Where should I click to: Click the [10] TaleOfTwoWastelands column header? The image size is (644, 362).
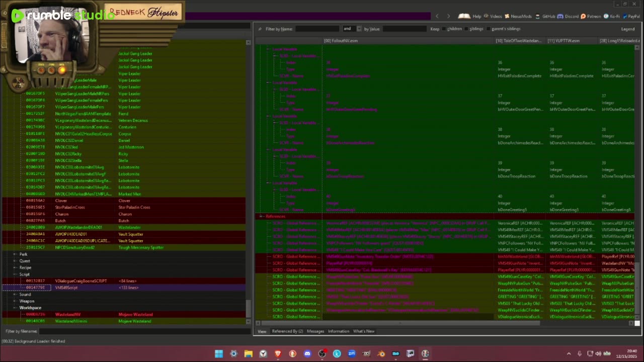pos(519,41)
